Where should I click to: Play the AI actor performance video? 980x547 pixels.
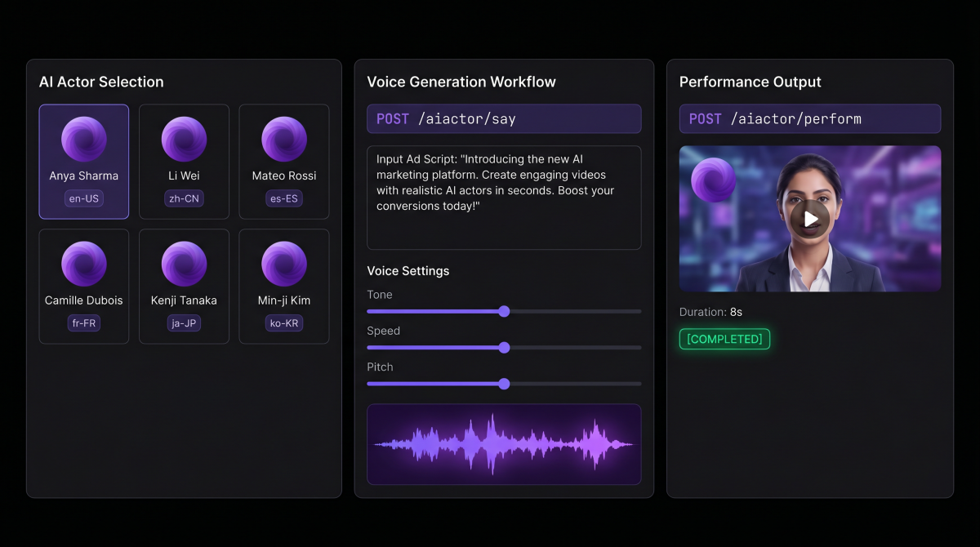809,219
